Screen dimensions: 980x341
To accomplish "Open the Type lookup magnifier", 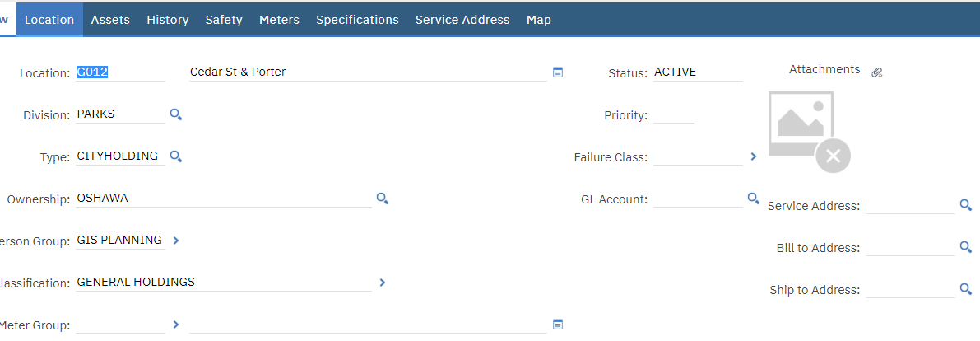I will point(176,156).
